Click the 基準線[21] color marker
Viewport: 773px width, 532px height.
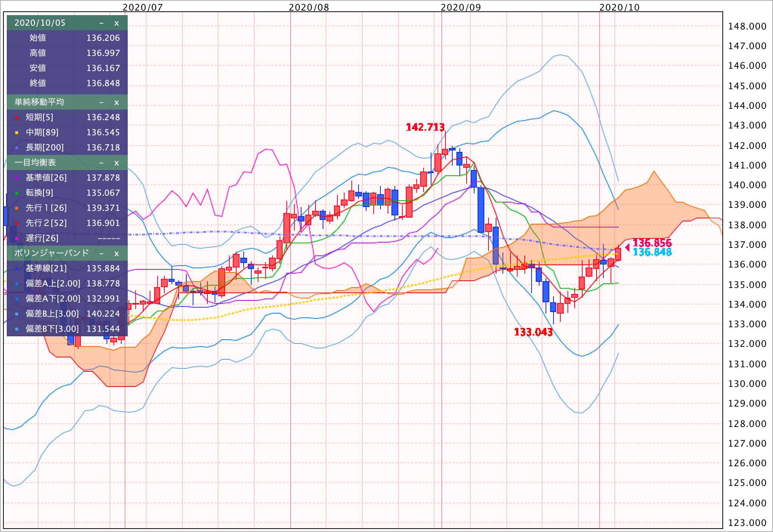click(17, 269)
